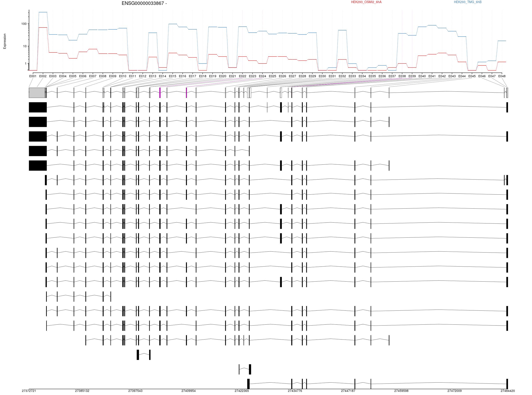Viewport: 532px width, 395px height.
Task: Click genomic coordinate 27372721
Action: click(x=29, y=391)
